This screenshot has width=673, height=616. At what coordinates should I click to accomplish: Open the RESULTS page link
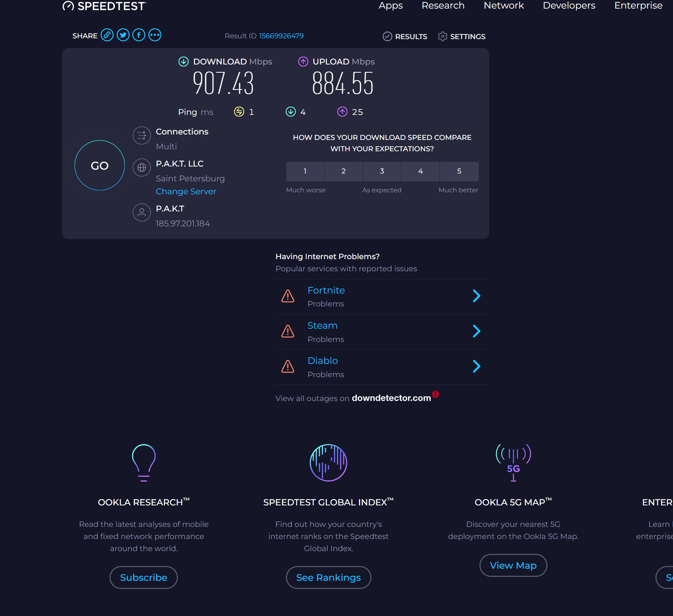(411, 36)
